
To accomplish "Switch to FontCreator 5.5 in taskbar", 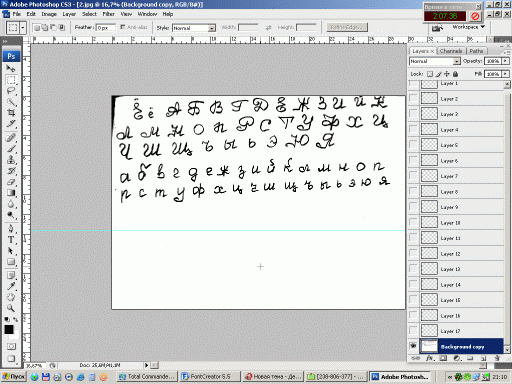I will tap(210, 377).
